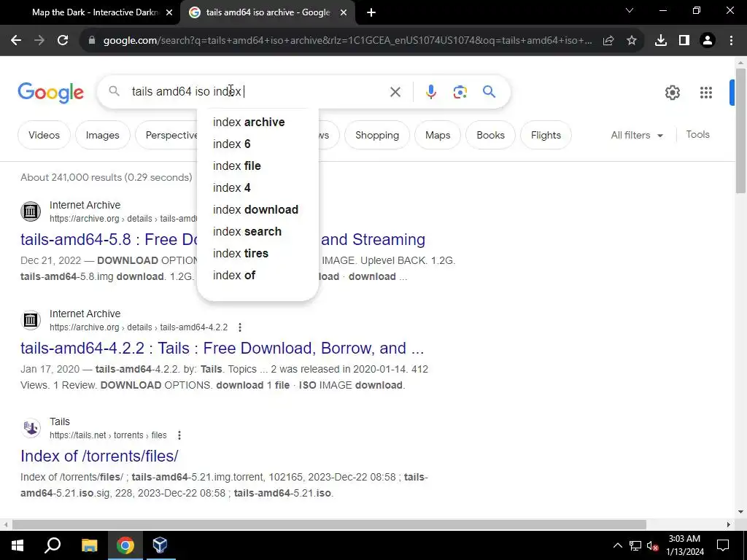Open more options for tails.net result
Viewport: 747px width, 560px height.
pos(179,435)
